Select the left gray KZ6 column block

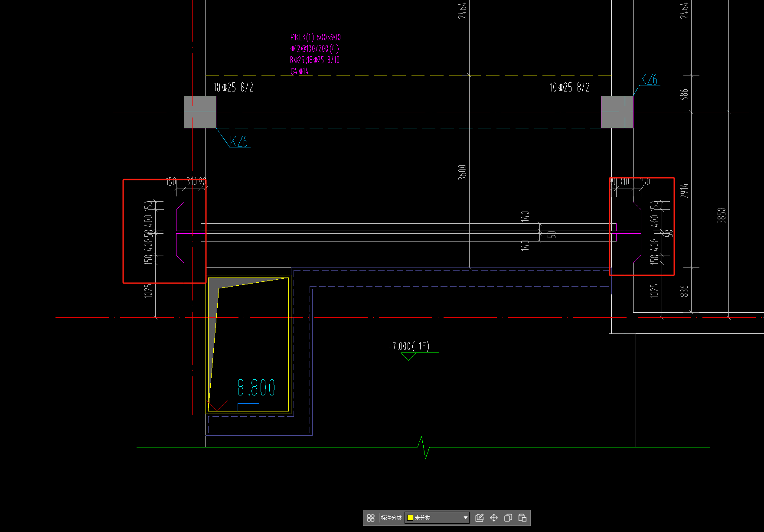coord(200,112)
